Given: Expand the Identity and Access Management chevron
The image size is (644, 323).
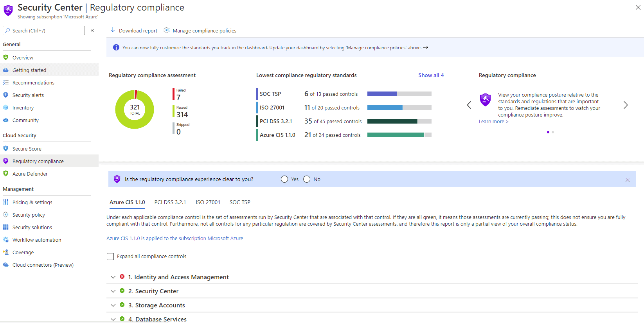Looking at the screenshot, I should point(113,277).
